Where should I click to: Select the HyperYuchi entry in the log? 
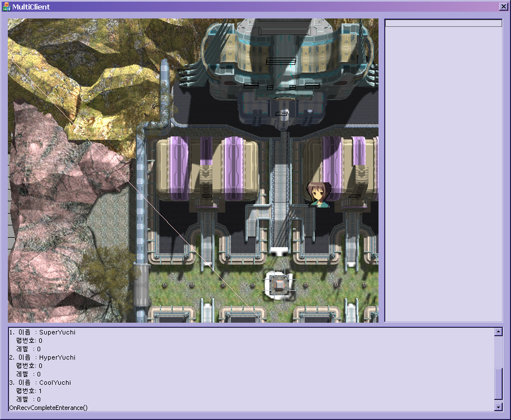tap(57, 357)
